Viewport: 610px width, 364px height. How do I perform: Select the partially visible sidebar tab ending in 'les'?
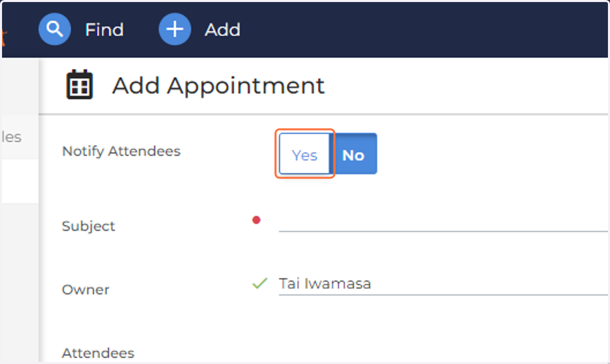click(20, 137)
